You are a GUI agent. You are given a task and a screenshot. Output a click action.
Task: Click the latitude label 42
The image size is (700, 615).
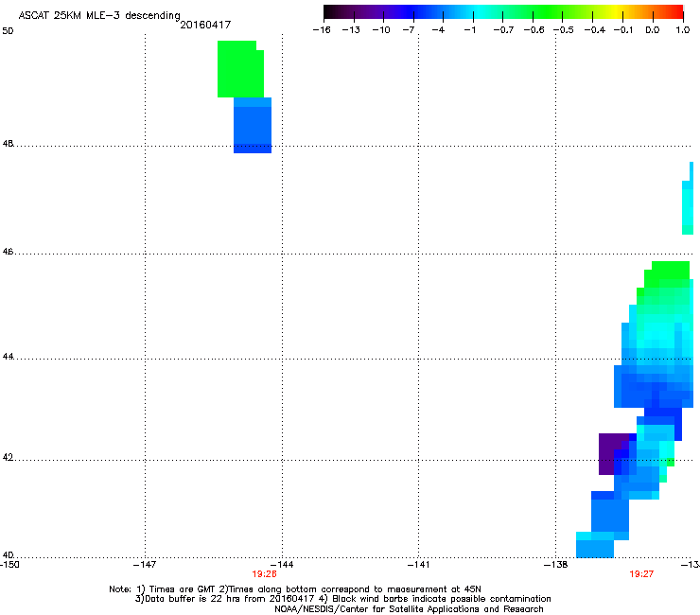click(8, 457)
